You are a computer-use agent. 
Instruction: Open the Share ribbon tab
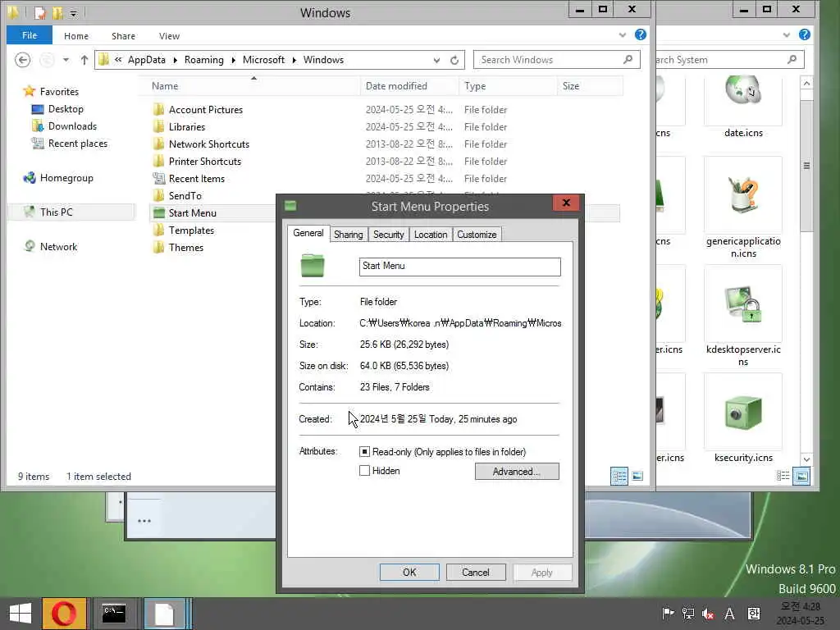[123, 36]
